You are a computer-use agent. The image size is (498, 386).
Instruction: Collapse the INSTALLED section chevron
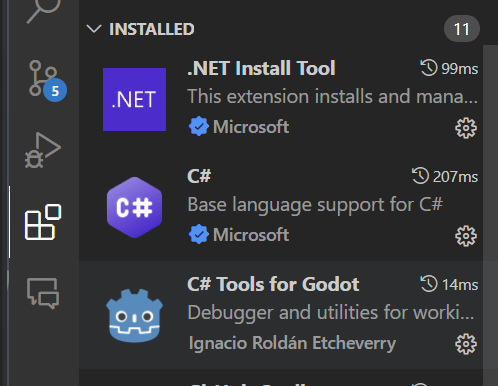coord(94,29)
